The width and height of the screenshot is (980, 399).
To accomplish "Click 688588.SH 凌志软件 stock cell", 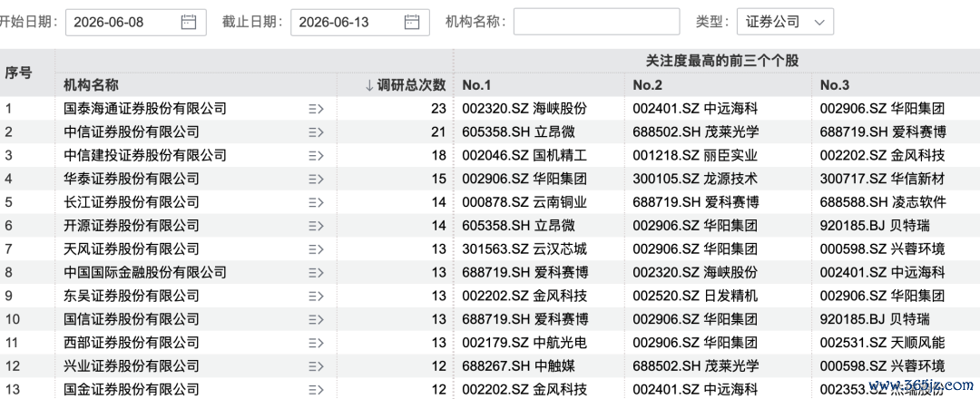I will tap(883, 202).
